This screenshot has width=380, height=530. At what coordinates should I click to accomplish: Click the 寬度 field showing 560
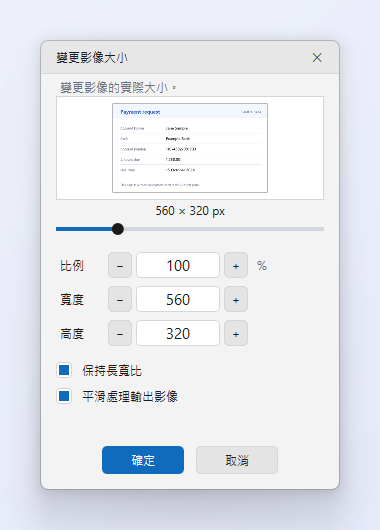(x=178, y=299)
